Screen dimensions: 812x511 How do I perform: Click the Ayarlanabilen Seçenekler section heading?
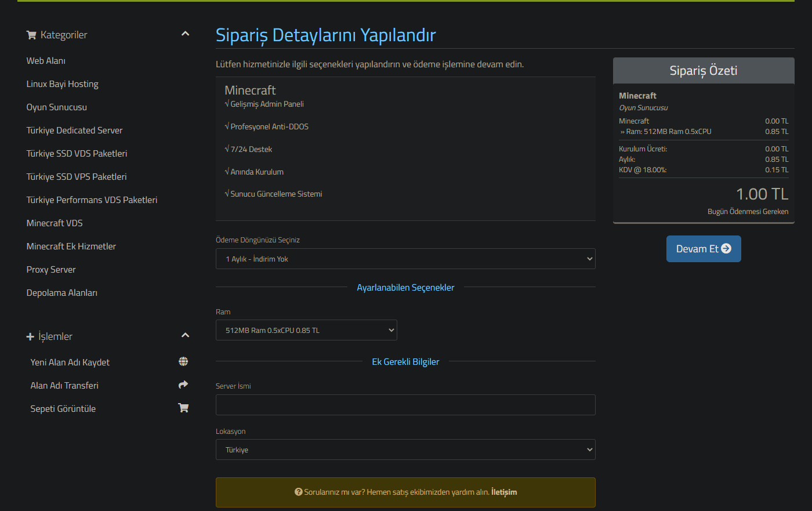405,288
